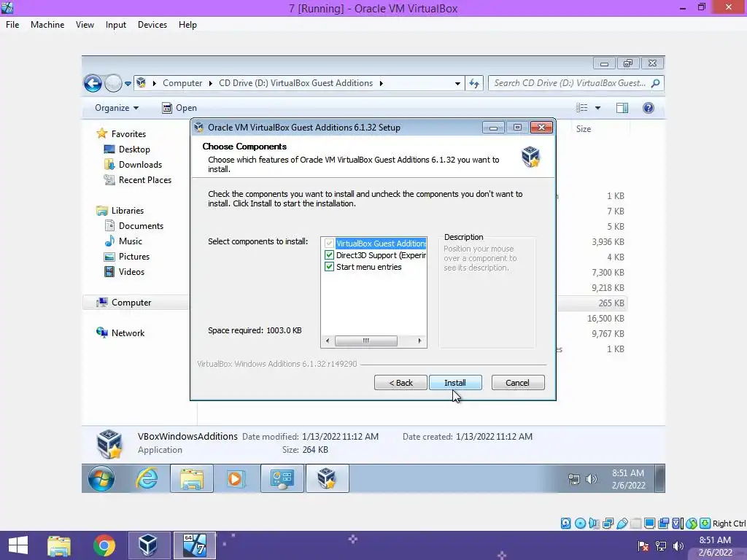Open the File menu of VirtualBox

(12, 25)
